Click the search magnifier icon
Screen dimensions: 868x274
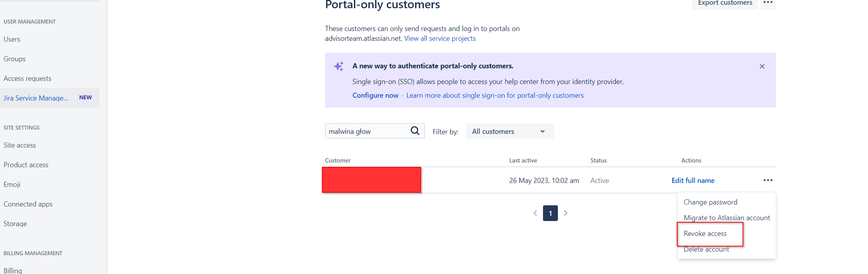tap(415, 131)
